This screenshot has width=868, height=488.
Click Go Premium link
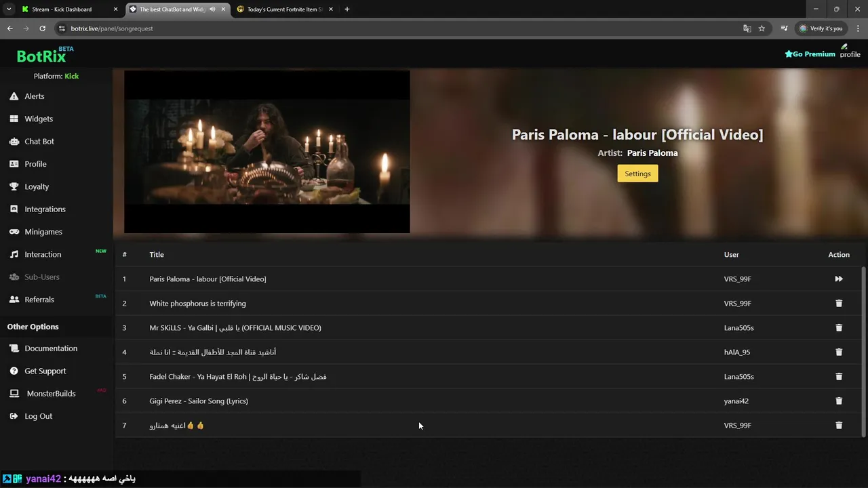tap(810, 54)
